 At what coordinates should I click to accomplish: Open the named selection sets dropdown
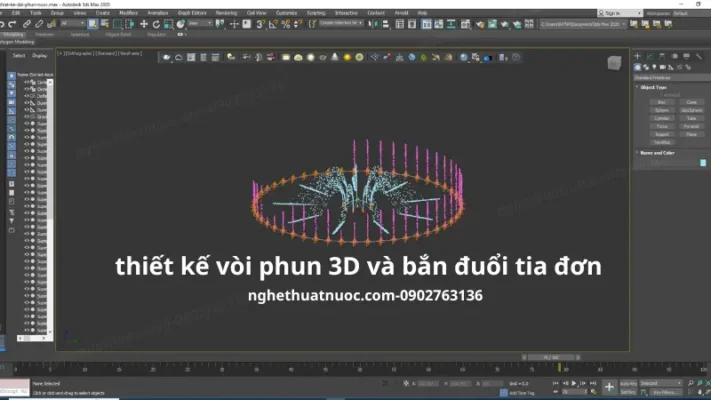[x=341, y=23]
